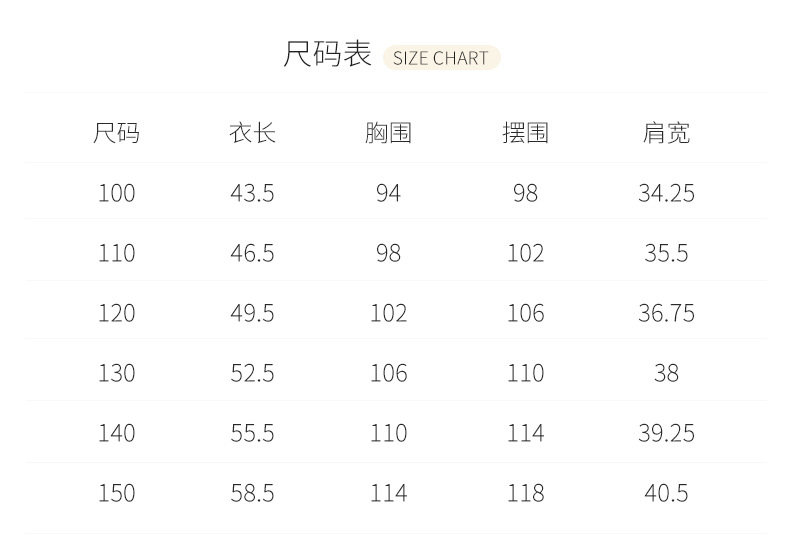Click the SIZE CHART label badge
This screenshot has width=790, height=553.
pos(441,58)
